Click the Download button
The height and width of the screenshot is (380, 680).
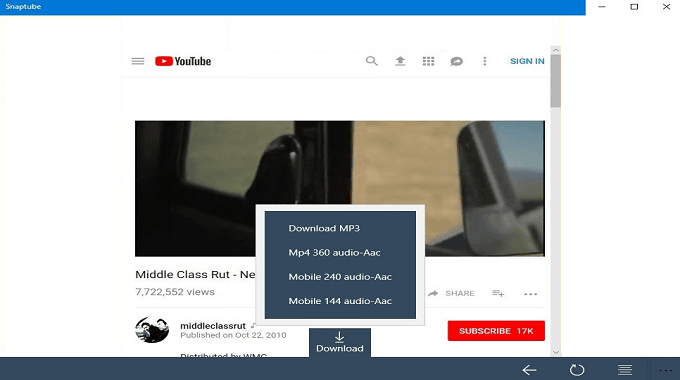[340, 343]
